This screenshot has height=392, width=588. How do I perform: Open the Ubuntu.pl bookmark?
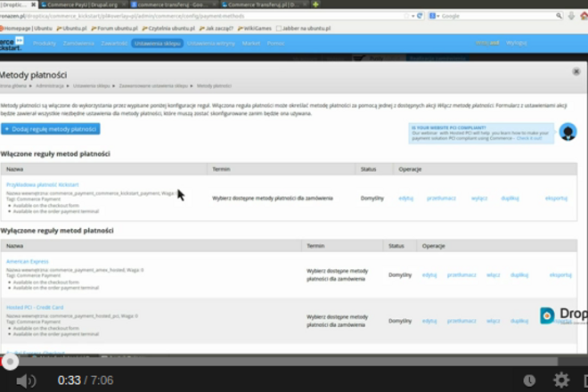coord(69,28)
